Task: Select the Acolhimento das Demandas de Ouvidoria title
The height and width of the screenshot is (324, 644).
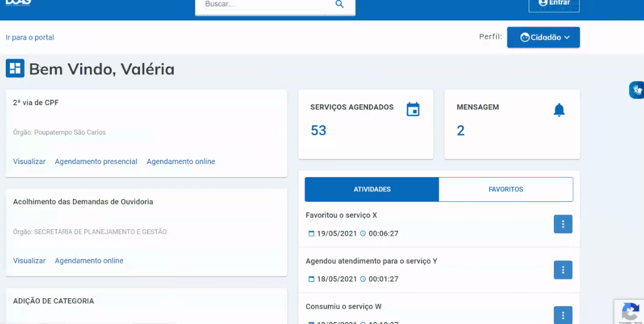Action: click(x=83, y=202)
